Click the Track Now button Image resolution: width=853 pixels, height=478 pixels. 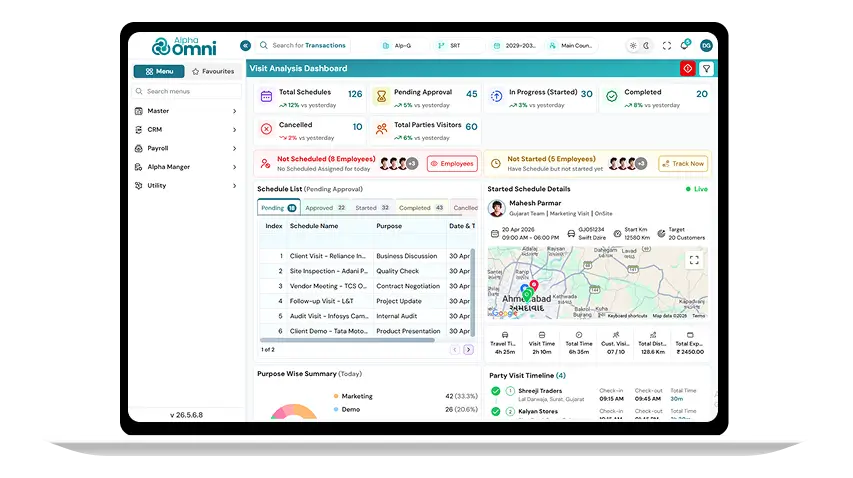(683, 164)
